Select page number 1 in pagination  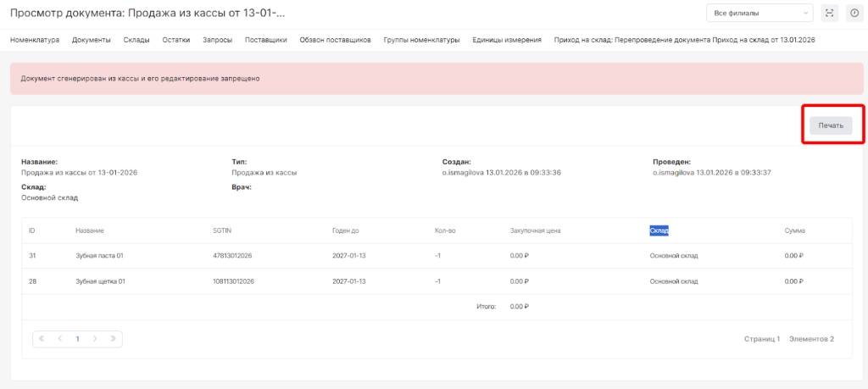click(77, 339)
